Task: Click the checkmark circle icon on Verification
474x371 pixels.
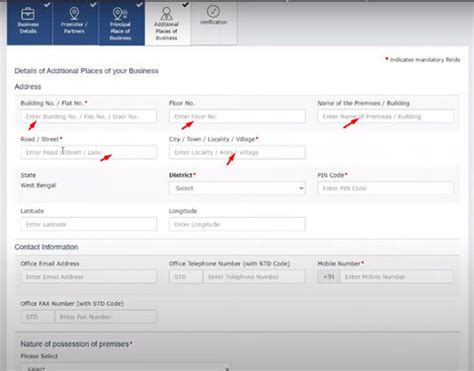Action: 213,11
